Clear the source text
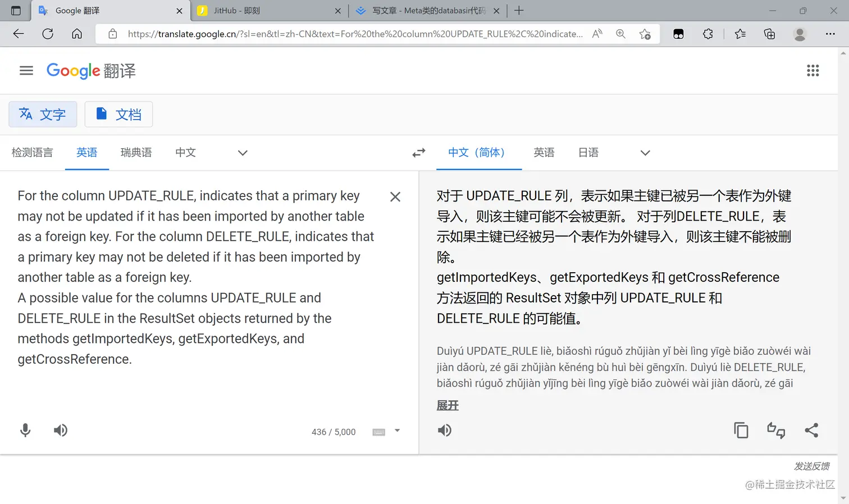849x504 pixels. (x=395, y=197)
